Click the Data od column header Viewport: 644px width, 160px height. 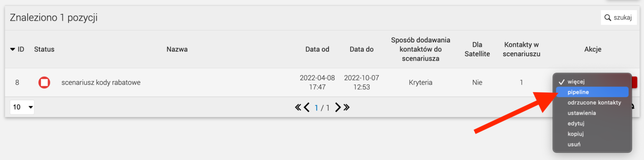317,49
